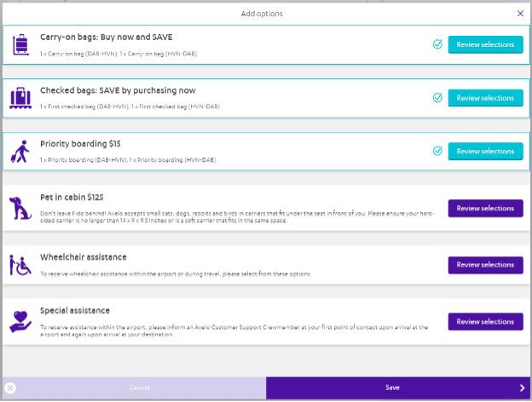This screenshot has height=402, width=532.
Task: Click the pet in cabin dog icon
Action: [20, 208]
